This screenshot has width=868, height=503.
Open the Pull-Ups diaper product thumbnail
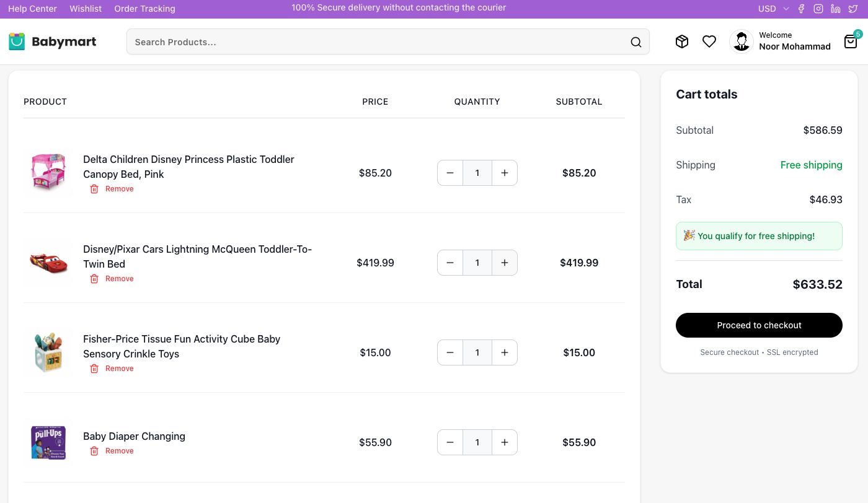click(x=48, y=442)
